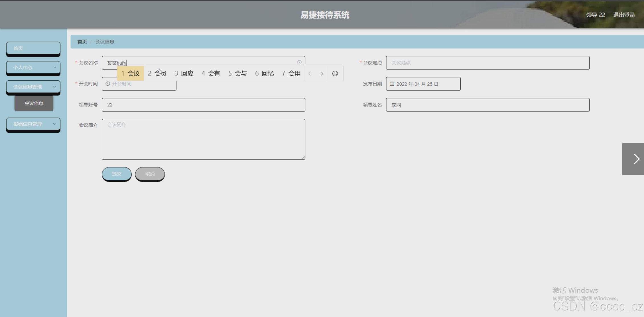Click the clear icon in 会议名称 field
The width and height of the screenshot is (644, 317).
click(299, 62)
